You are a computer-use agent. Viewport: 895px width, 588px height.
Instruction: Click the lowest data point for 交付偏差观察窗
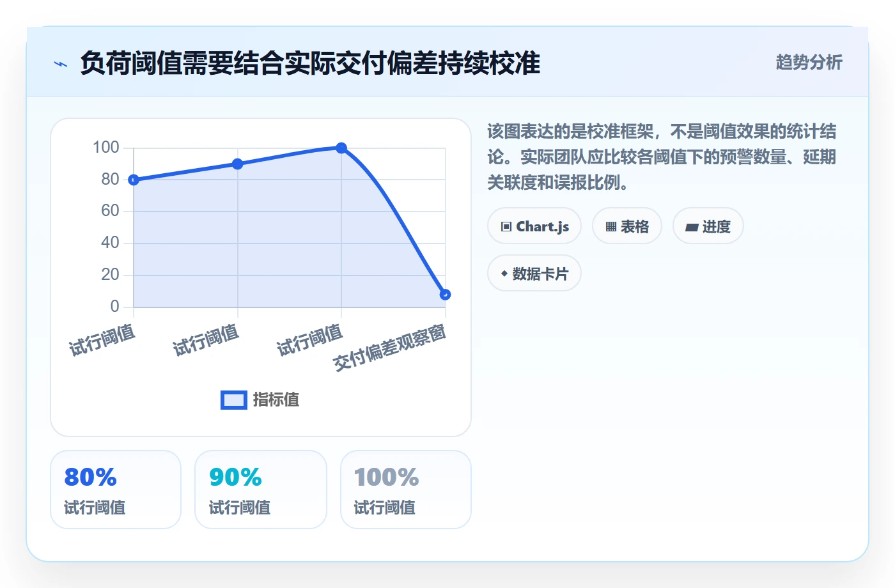tap(446, 295)
